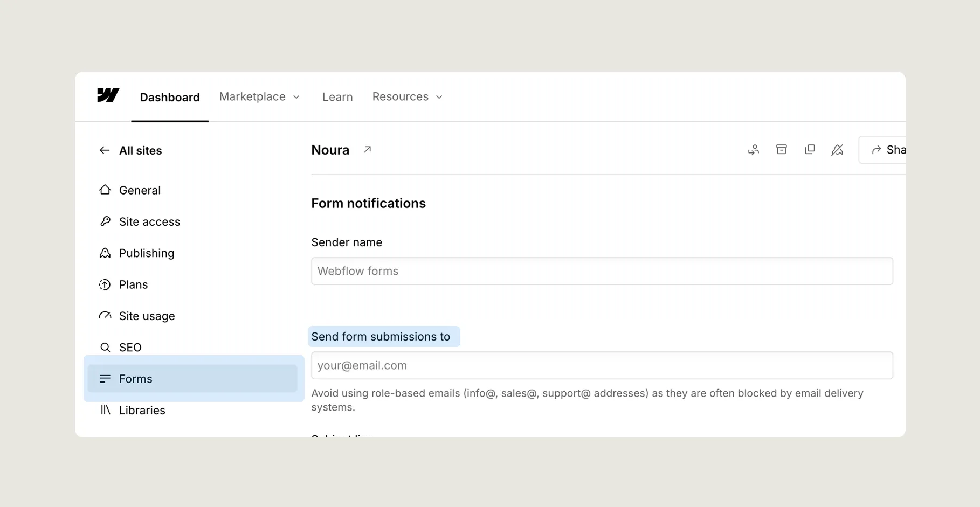Open the published Noura site via the arrow

(x=367, y=149)
